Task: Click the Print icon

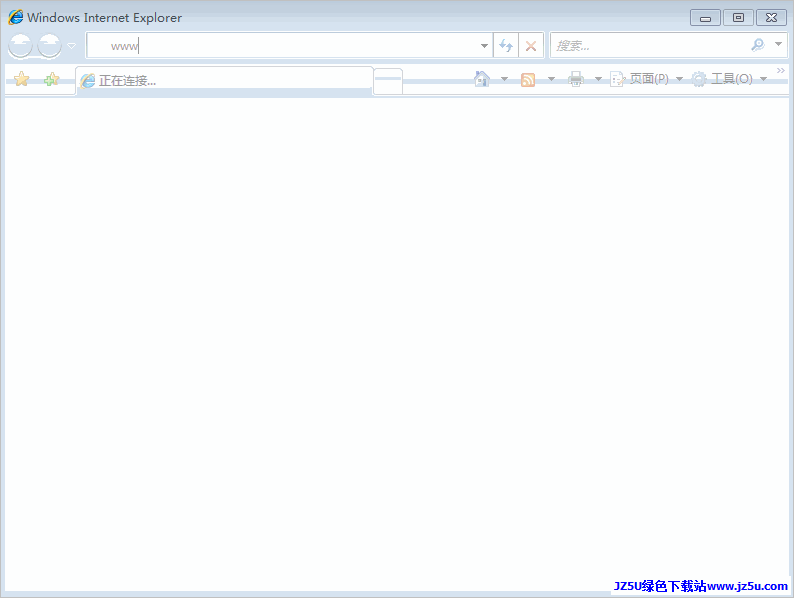Action: (576, 79)
